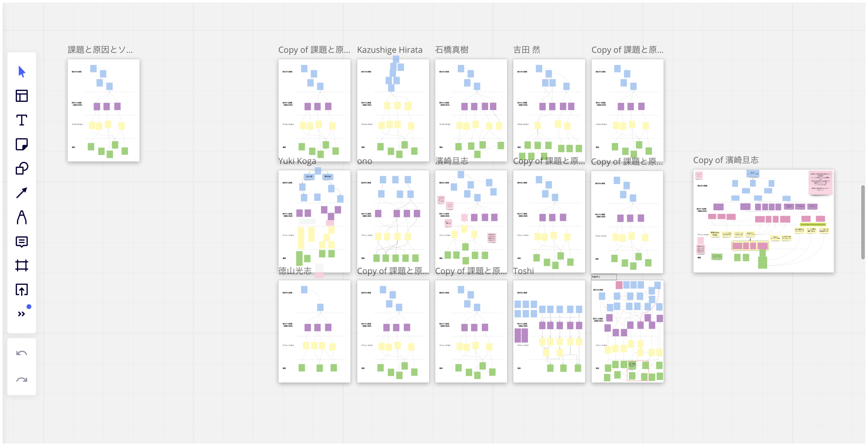Click the Yuki Koga frame title
Screen dimensions: 868x446
click(x=297, y=161)
